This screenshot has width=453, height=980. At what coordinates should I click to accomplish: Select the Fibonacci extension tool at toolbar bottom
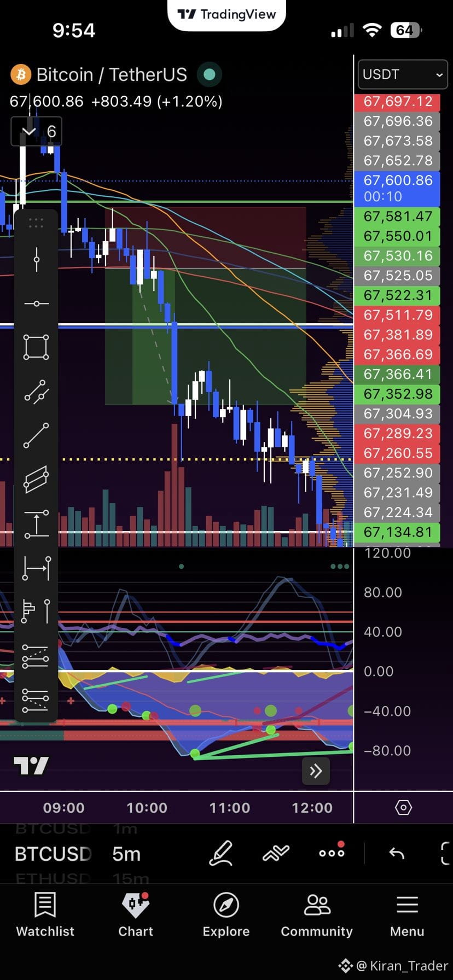tap(36, 700)
